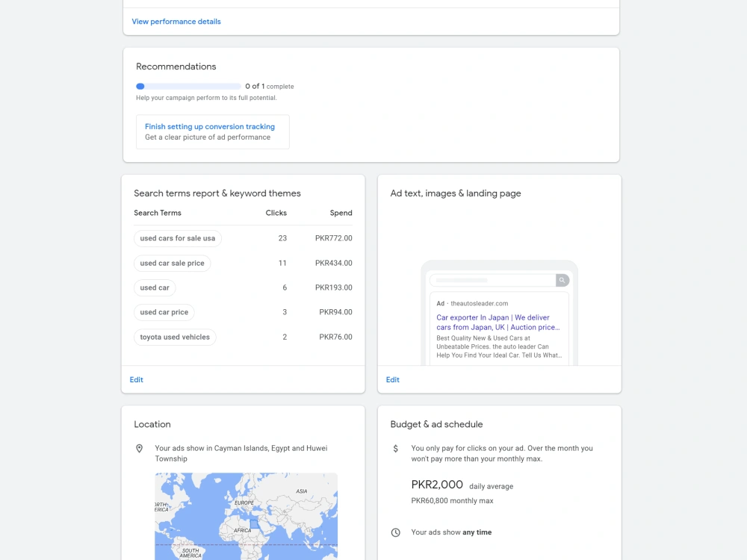Click the Recommendations heading
Screen dimensions: 747x560
pos(176,66)
